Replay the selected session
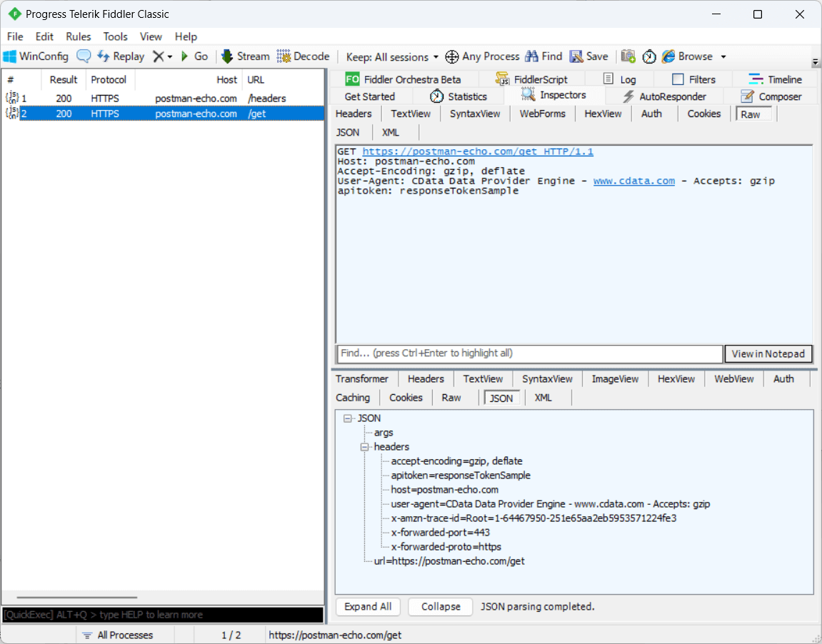Viewport: 822px width, 644px height. (x=120, y=56)
